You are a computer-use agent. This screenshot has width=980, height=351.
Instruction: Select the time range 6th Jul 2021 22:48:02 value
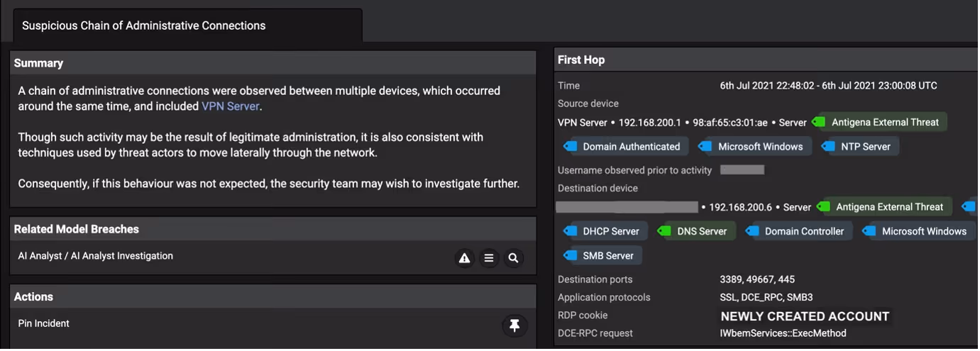[828, 86]
